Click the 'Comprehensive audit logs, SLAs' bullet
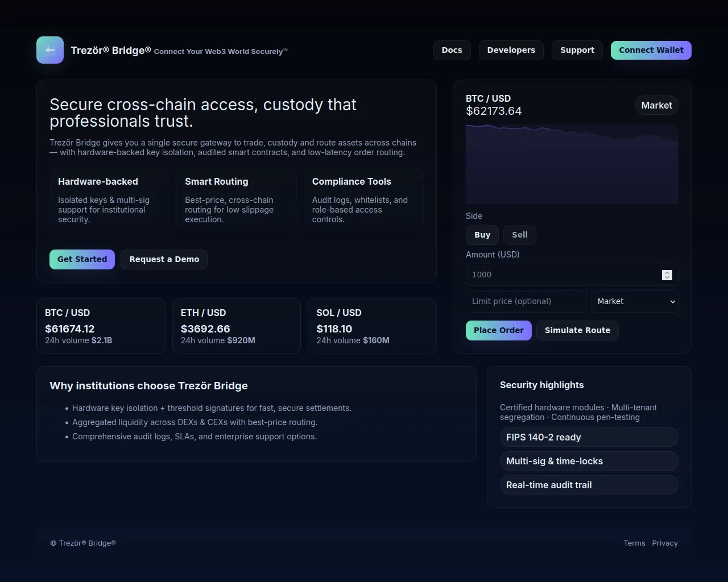Viewport: 728px width, 582px height. click(195, 436)
